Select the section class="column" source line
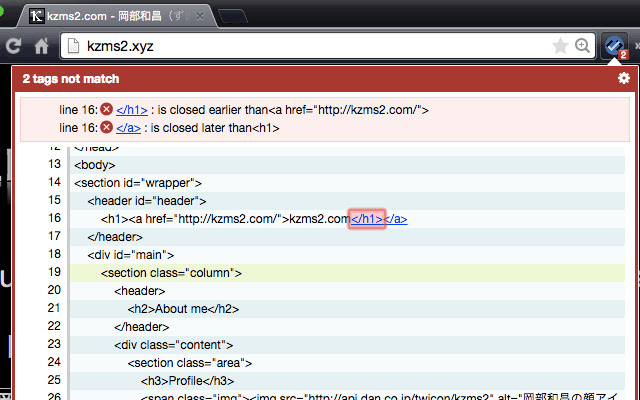Screen dimensions: 640x400 [347, 273]
